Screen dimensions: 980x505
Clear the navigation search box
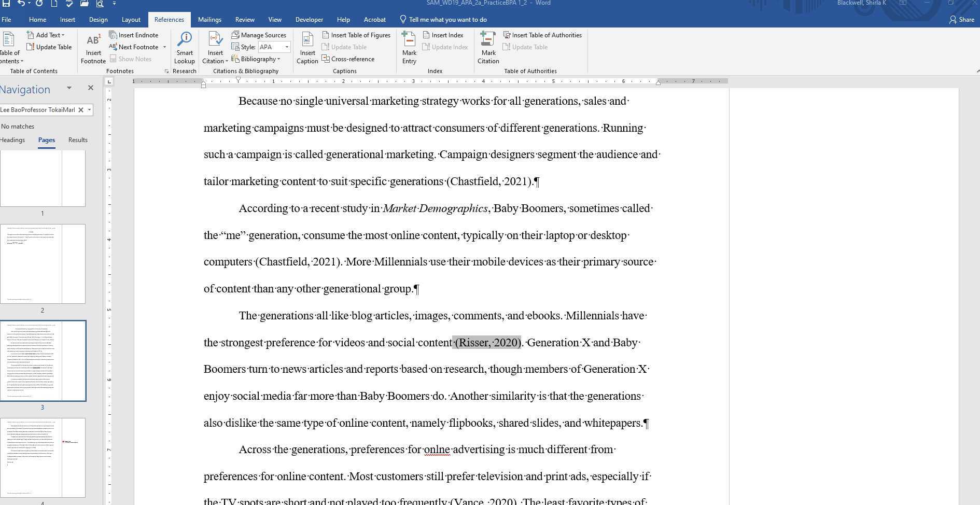[x=81, y=110]
